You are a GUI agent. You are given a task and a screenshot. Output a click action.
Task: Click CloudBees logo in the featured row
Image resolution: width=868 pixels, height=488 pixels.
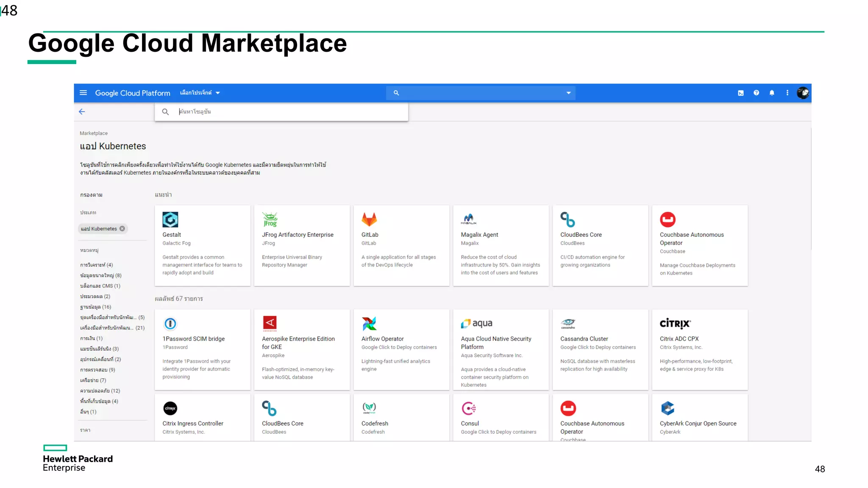[568, 219]
